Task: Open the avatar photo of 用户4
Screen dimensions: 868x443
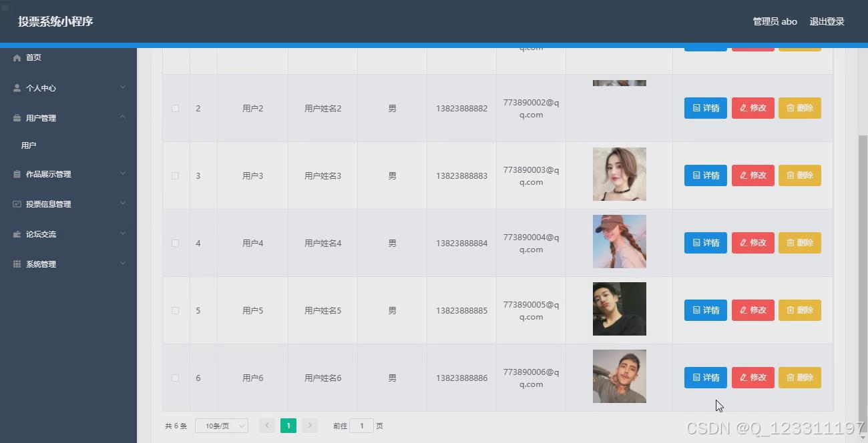Action: point(620,242)
